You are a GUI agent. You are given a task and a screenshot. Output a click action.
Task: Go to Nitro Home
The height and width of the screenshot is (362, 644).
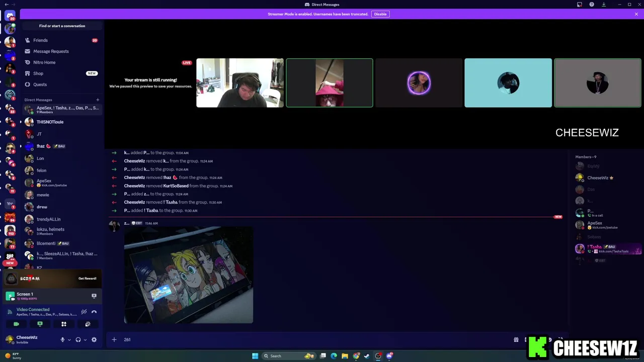(x=62, y=62)
